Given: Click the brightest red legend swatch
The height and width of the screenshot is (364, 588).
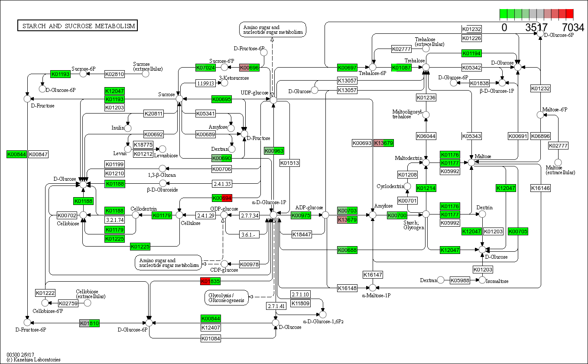Looking at the screenshot, I should tap(569, 14).
